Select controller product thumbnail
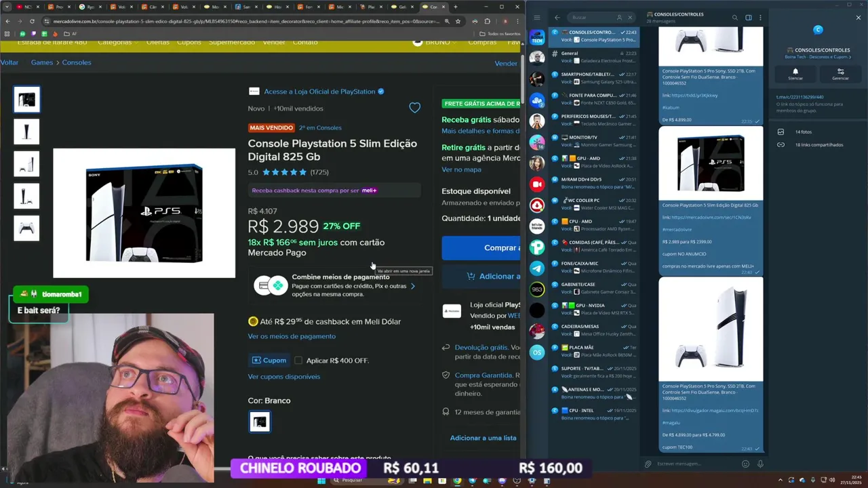The image size is (868, 488). point(26,228)
